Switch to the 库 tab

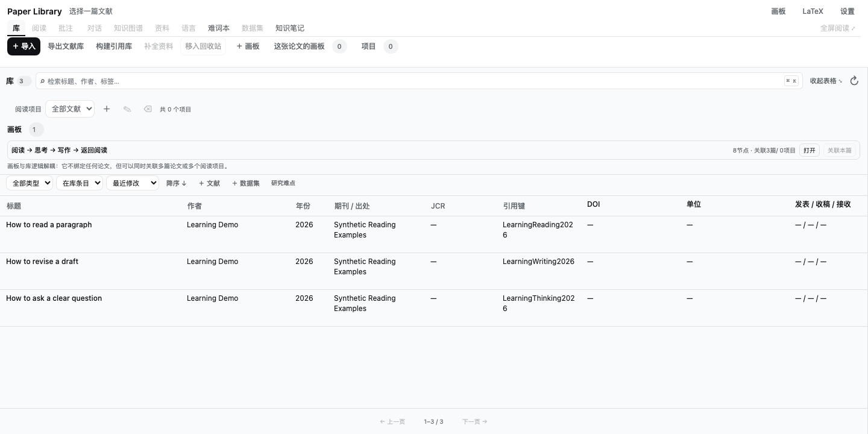pyautogui.click(x=16, y=28)
